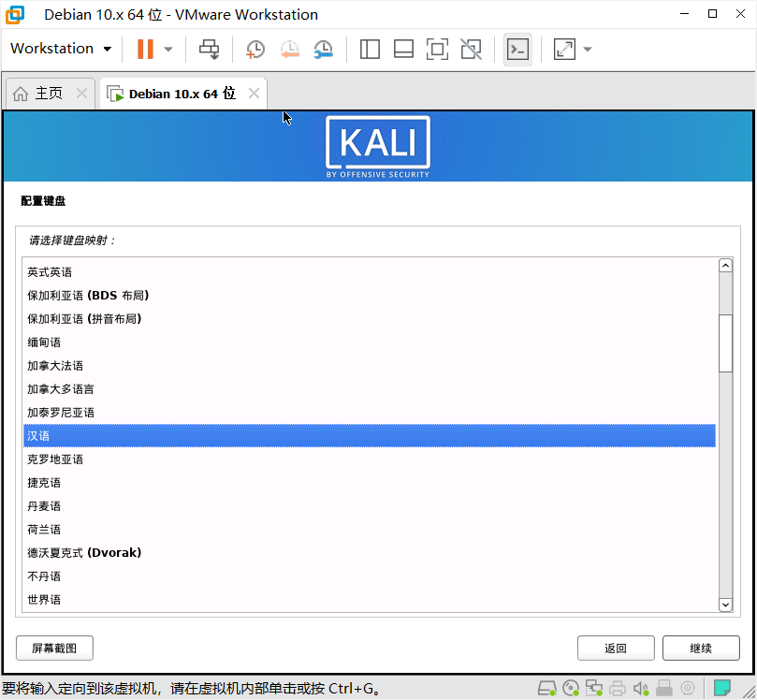Switch to Unity mode icon

tap(472, 49)
